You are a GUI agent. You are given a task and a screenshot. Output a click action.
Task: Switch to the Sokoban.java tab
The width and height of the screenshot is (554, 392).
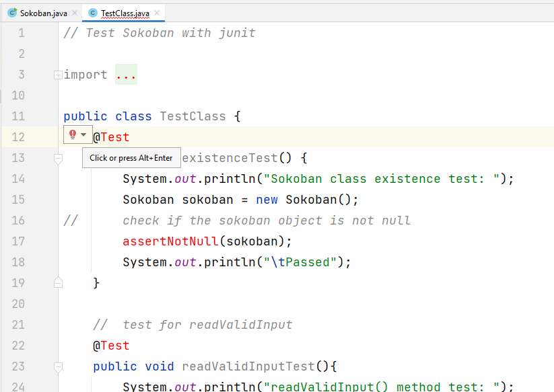(43, 13)
